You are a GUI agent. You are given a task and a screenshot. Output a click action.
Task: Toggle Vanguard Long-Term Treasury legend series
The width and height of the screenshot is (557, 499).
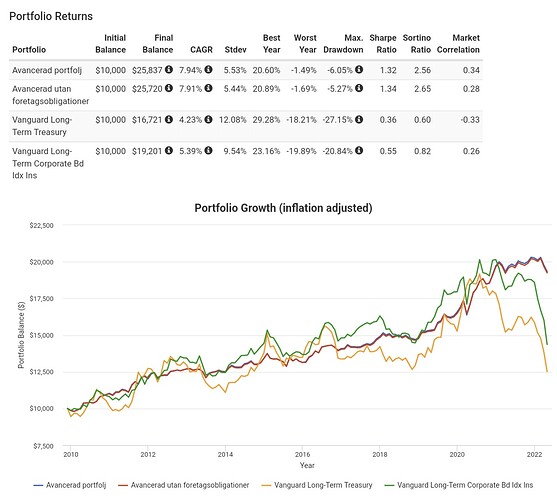(317, 485)
